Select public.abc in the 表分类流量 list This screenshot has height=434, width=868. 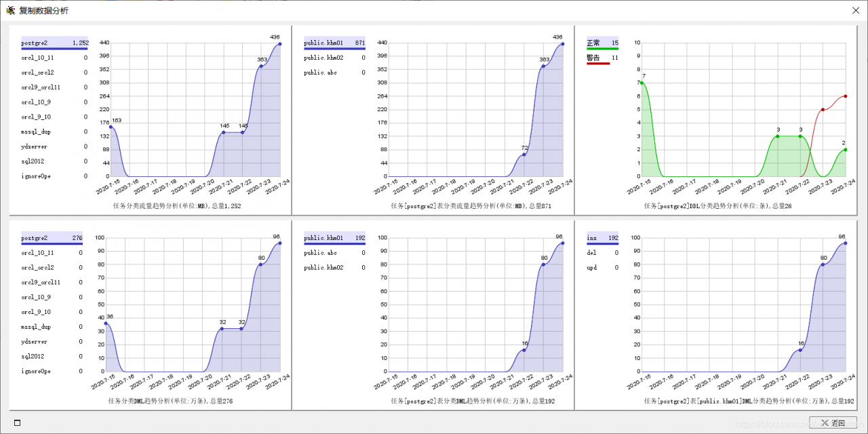coord(334,73)
